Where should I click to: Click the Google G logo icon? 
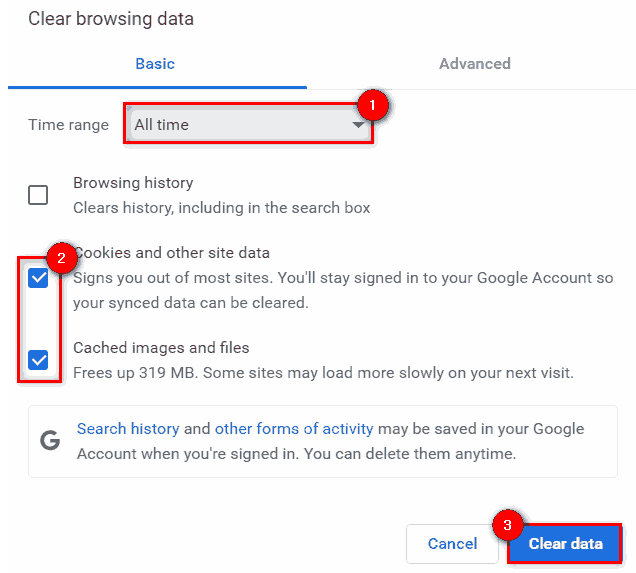[x=49, y=441]
